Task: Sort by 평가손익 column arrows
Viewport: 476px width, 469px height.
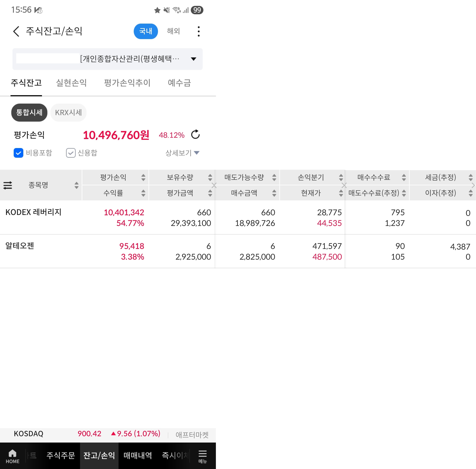Action: point(143,177)
